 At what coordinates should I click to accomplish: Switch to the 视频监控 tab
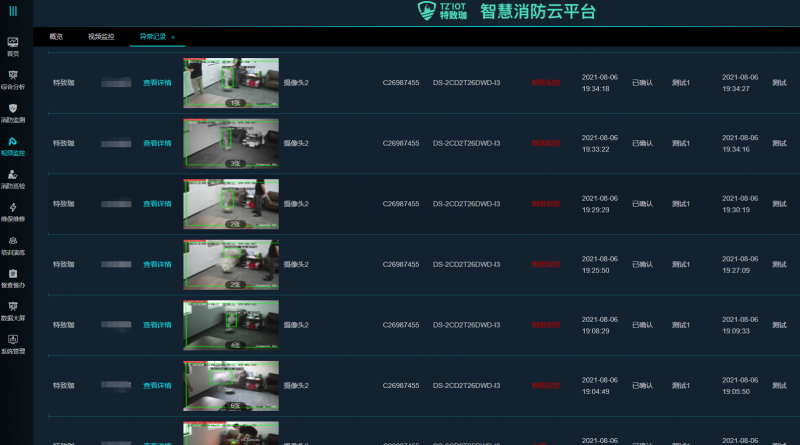(101, 37)
